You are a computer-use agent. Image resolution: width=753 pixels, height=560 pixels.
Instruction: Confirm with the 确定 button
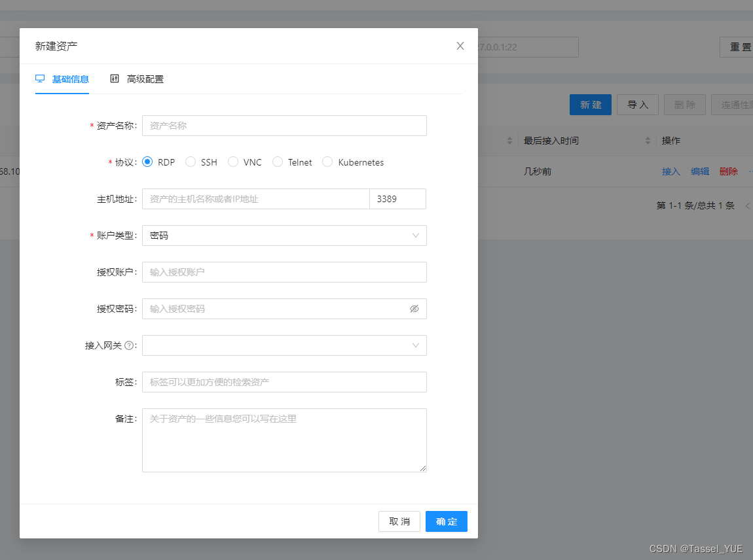click(446, 521)
